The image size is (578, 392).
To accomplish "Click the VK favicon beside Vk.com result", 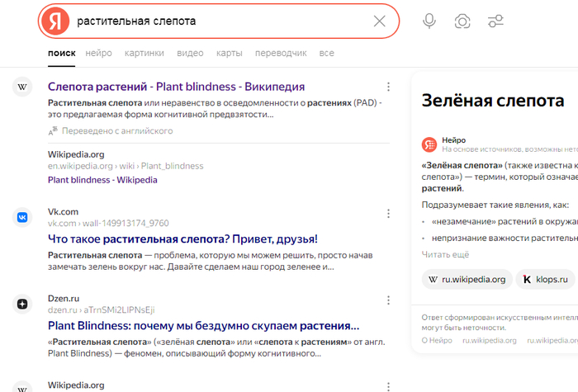I will pos(22,217).
